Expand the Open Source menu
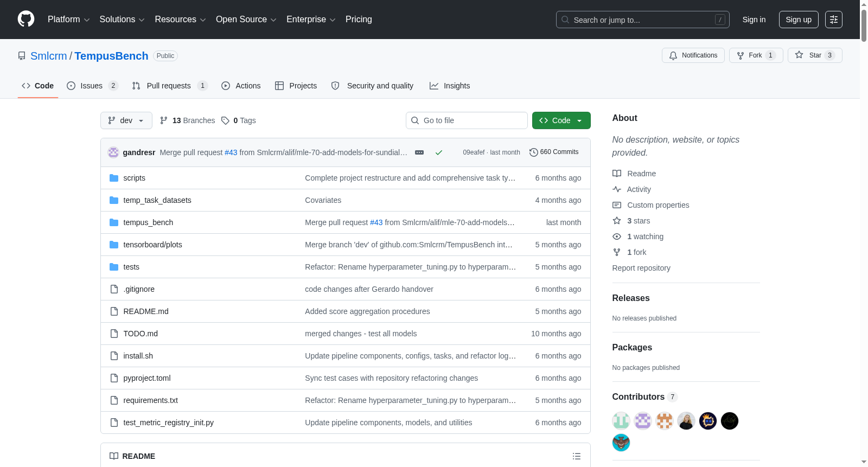Image resolution: width=868 pixels, height=467 pixels. (x=246, y=20)
